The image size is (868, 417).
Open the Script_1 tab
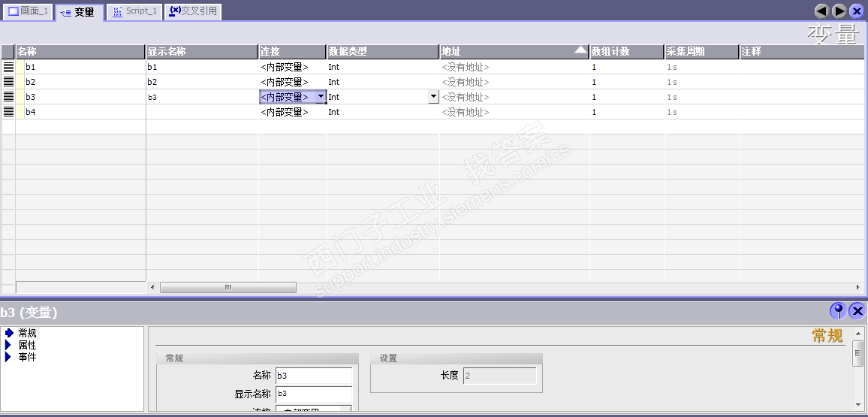134,11
